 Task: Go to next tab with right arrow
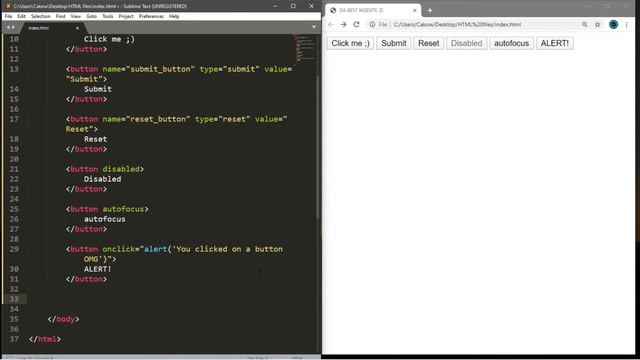coord(13,27)
